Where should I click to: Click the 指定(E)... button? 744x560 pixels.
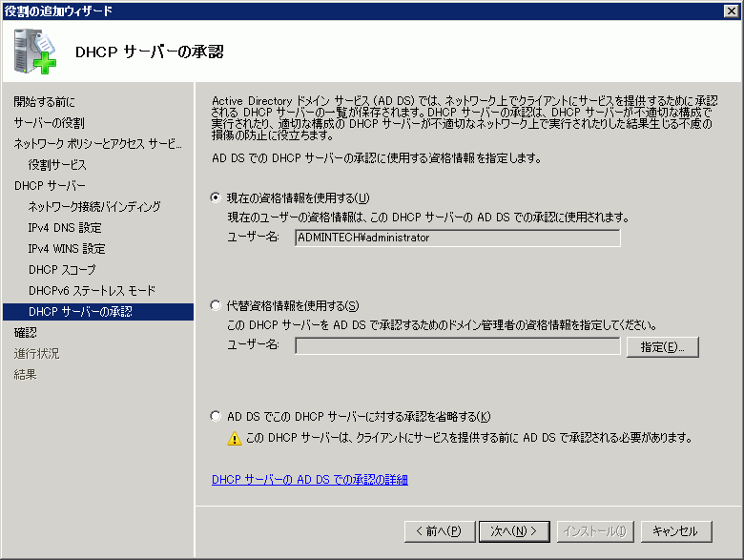click(662, 347)
